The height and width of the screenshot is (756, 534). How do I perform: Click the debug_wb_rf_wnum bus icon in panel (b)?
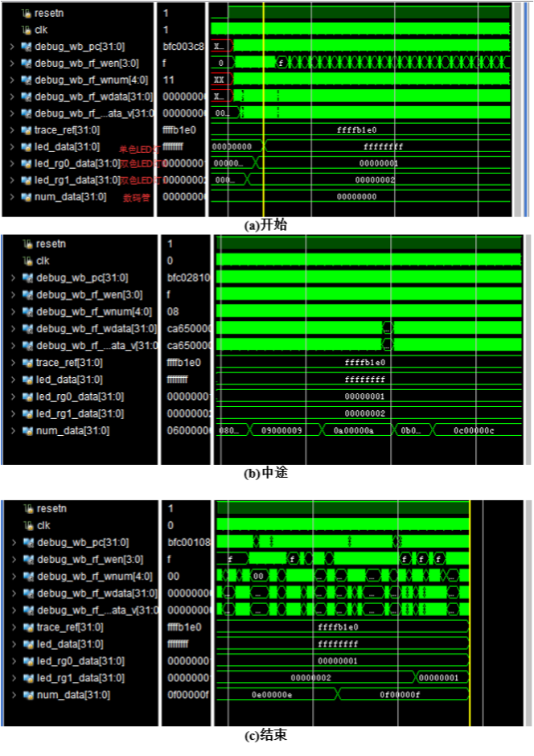28,312
